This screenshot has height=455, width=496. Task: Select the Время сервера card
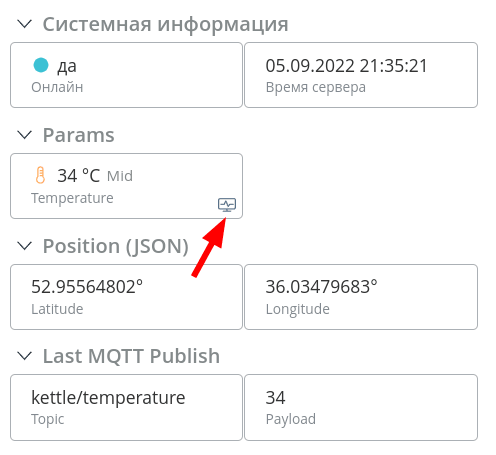361,75
